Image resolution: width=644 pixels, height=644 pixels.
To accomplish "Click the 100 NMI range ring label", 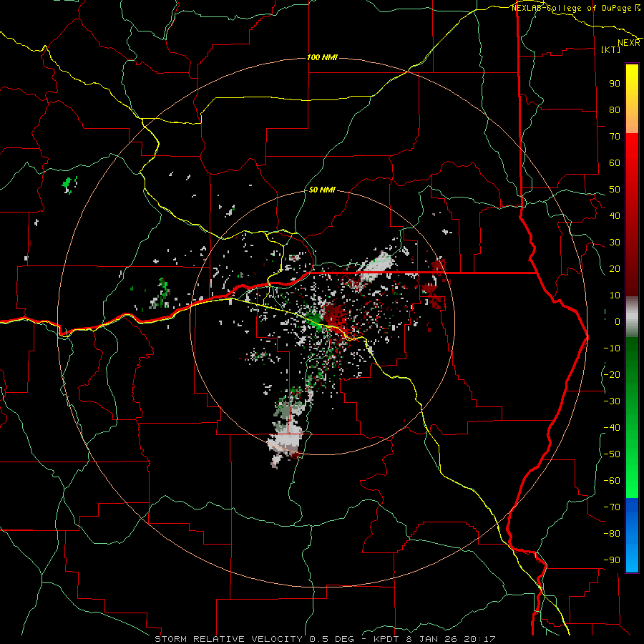I will point(322,57).
